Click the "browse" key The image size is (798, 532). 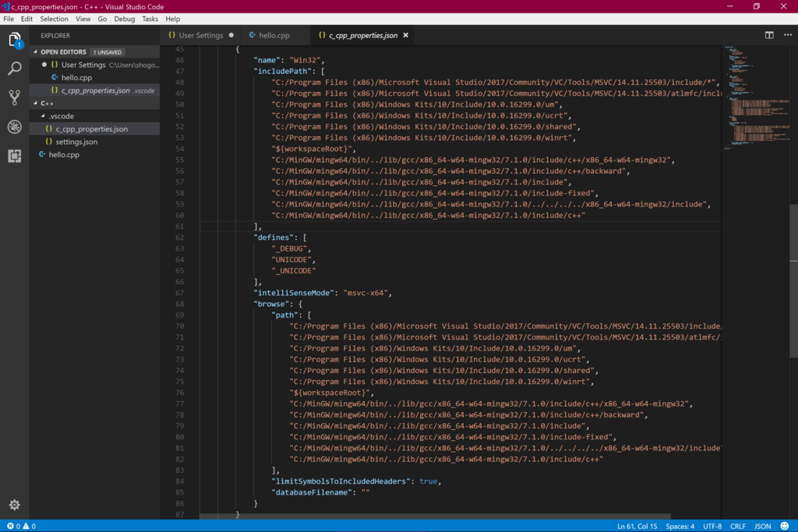pos(271,304)
